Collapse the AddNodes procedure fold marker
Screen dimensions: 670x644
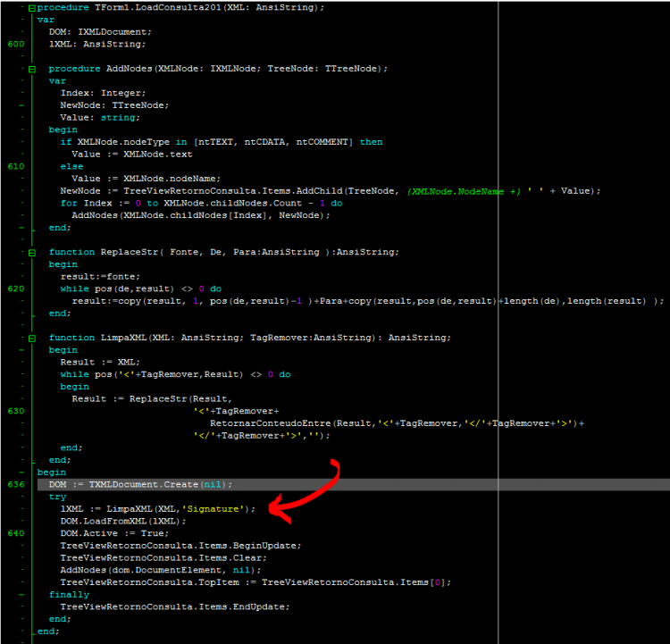click(32, 70)
